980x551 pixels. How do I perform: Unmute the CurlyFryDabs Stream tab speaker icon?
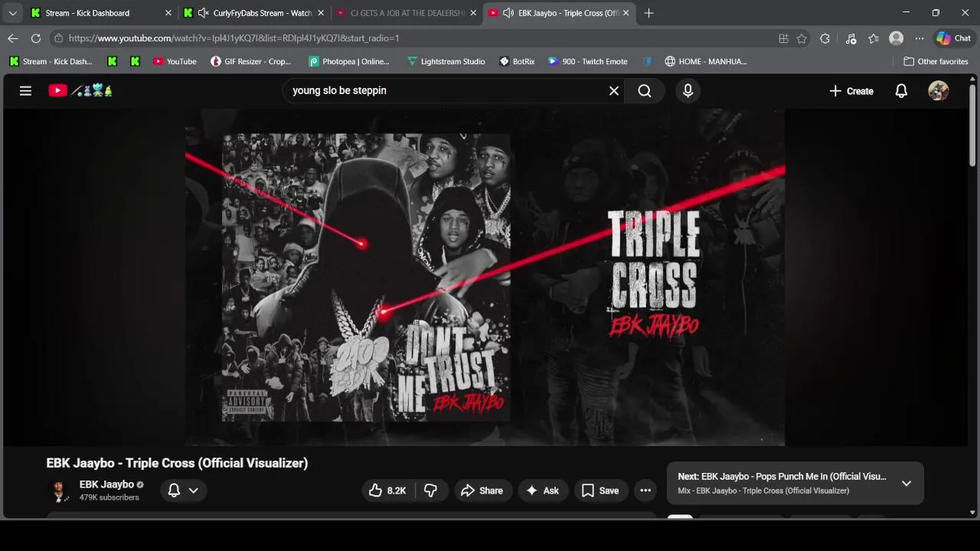203,13
